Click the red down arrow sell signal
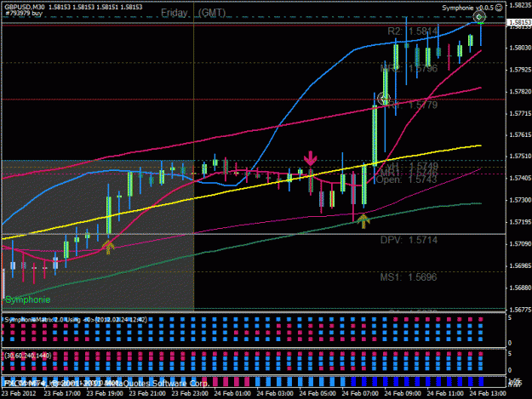This screenshot has width=532, height=399. 310,158
